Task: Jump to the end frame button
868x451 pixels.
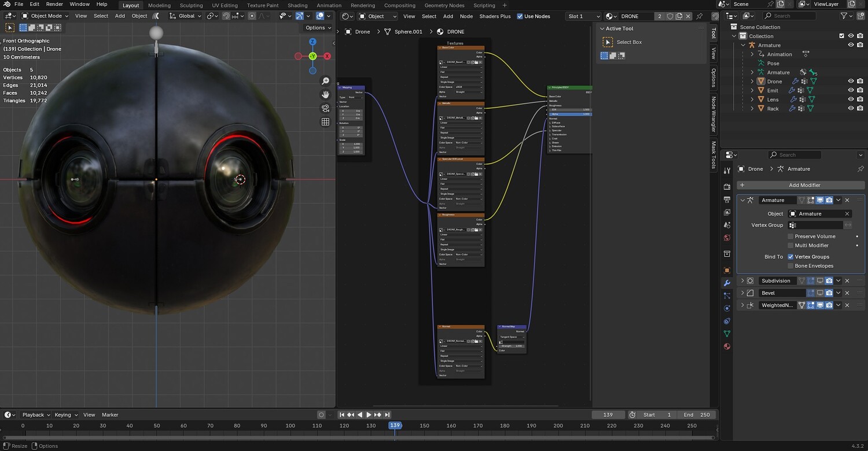Action: pyautogui.click(x=387, y=415)
